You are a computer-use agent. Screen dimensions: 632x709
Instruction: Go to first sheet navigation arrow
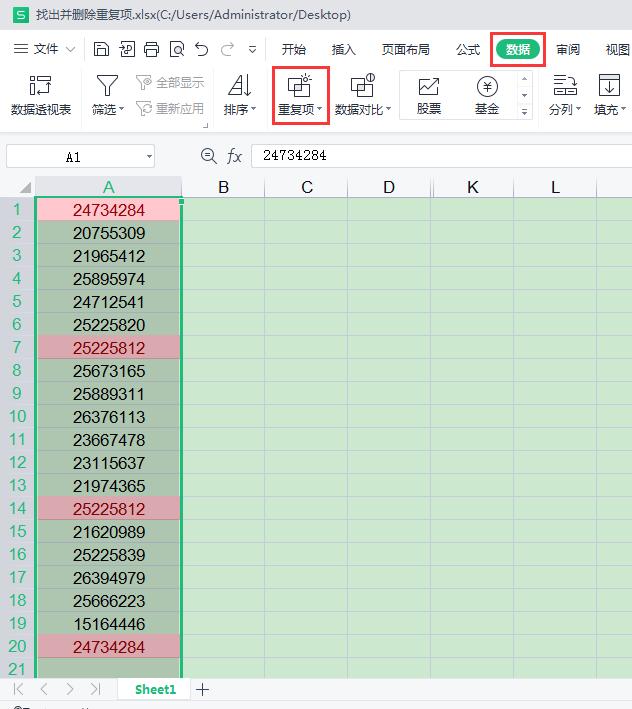[x=19, y=689]
